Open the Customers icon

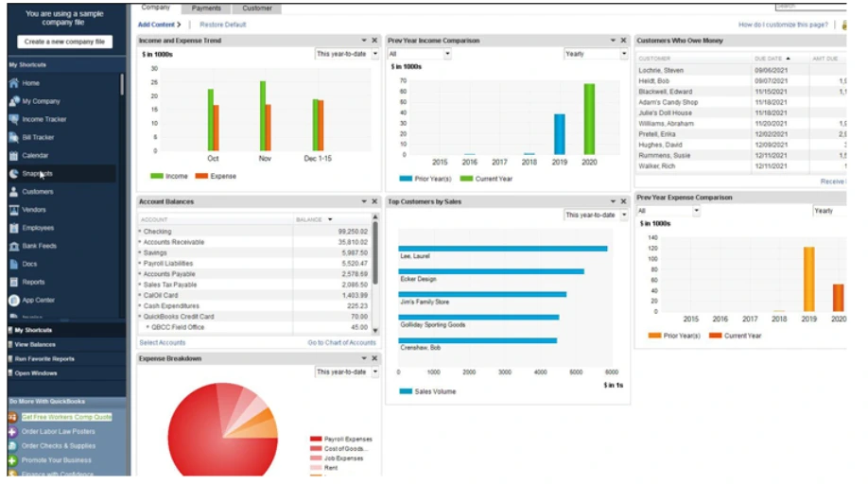tap(14, 191)
